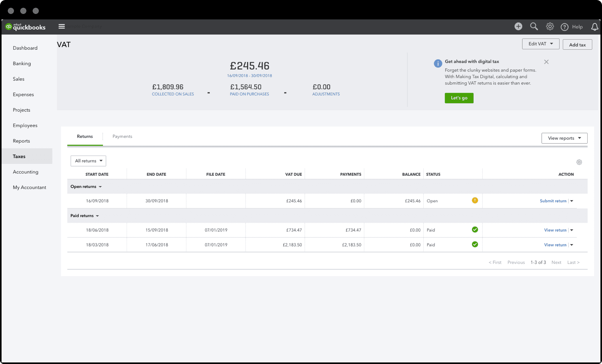Image resolution: width=602 pixels, height=364 pixels.
Task: Sort by STATUS column header
Action: (433, 174)
